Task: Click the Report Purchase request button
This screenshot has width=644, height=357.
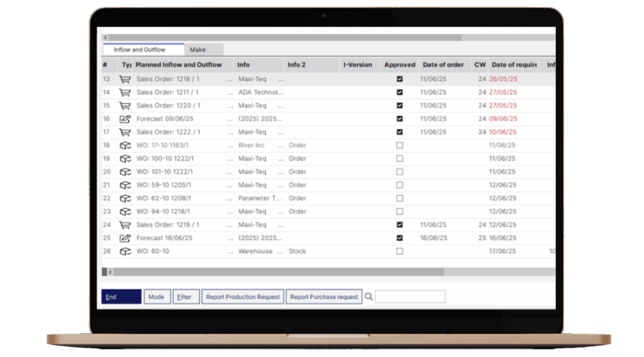Action: pyautogui.click(x=324, y=297)
